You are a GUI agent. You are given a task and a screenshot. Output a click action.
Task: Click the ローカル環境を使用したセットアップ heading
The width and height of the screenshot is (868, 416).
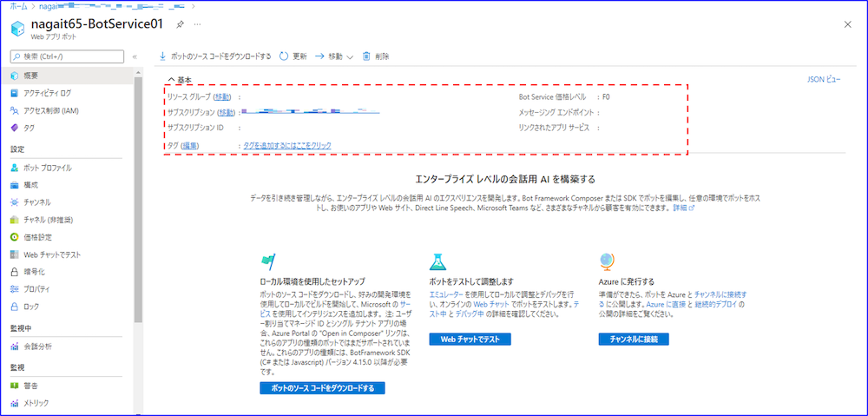point(312,281)
